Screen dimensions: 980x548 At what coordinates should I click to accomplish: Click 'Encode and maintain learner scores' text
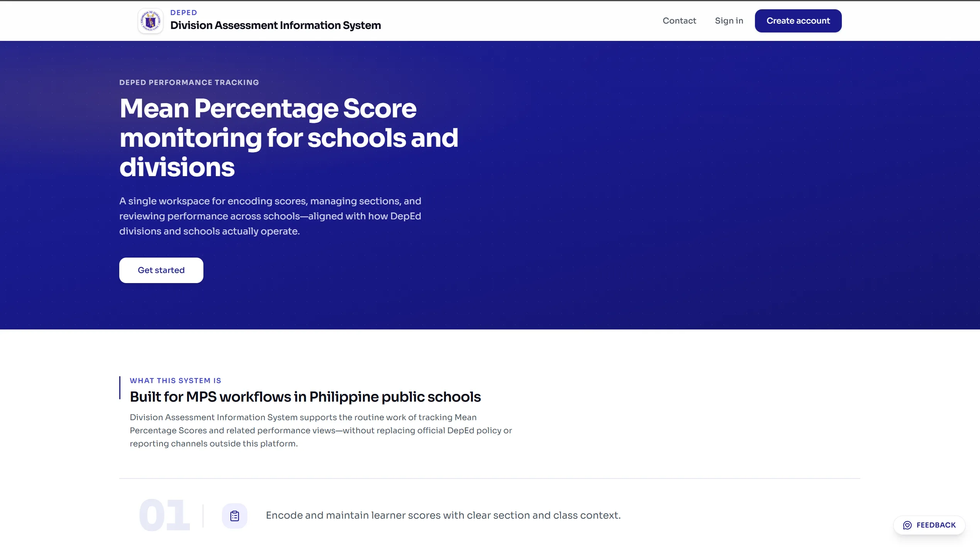click(x=443, y=516)
